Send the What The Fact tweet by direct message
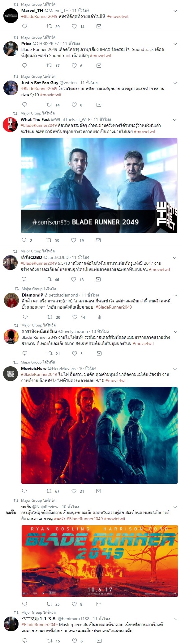 click(x=98, y=240)
